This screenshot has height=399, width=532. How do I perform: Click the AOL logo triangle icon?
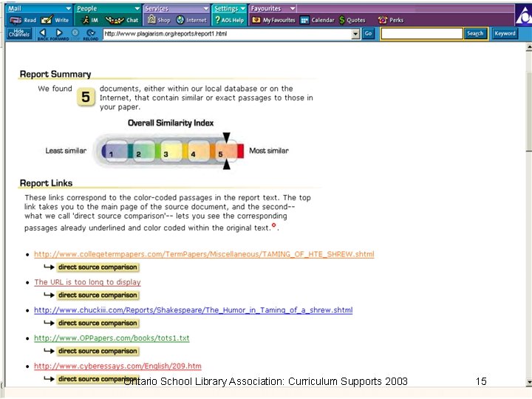pos(524,16)
